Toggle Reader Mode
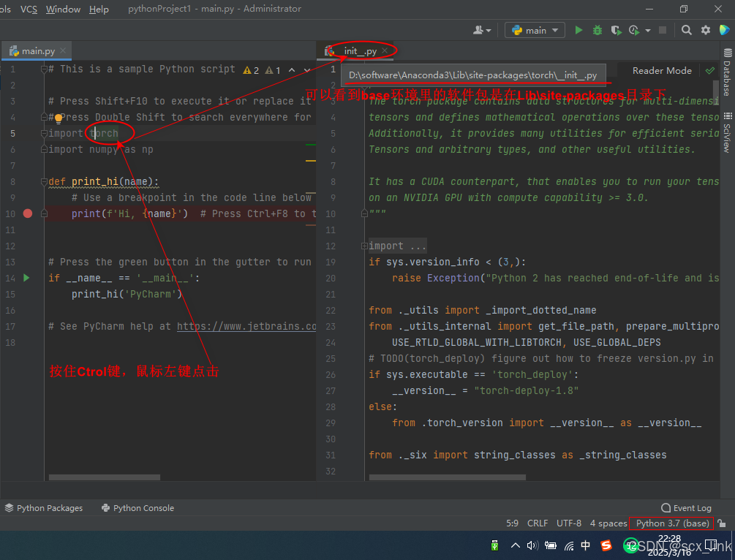 662,71
